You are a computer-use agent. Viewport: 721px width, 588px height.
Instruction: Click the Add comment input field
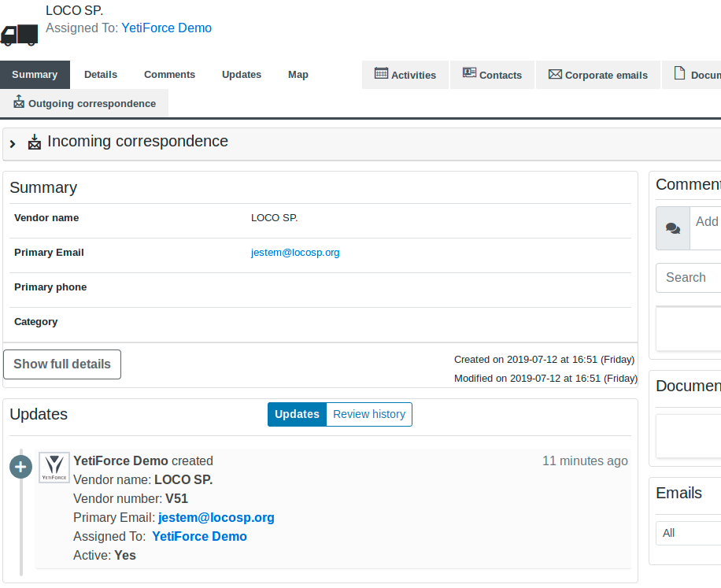click(x=705, y=228)
